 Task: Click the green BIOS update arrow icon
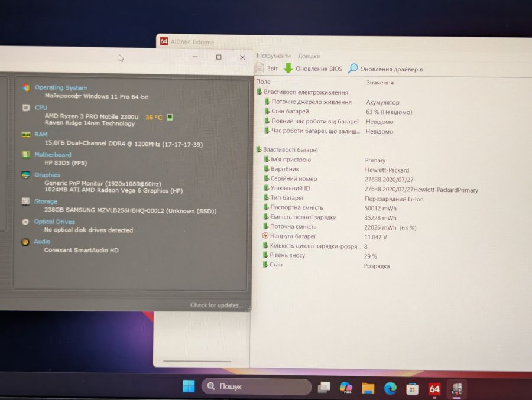[288, 68]
